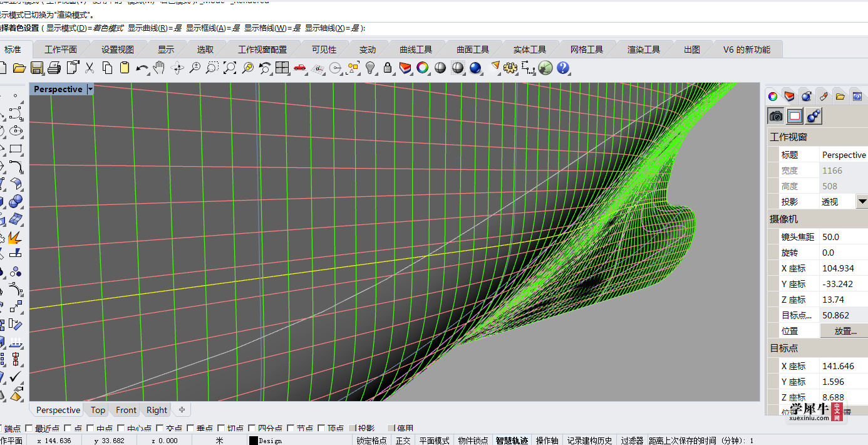
Task: Open the blue sphere environment panel tab
Action: click(807, 96)
